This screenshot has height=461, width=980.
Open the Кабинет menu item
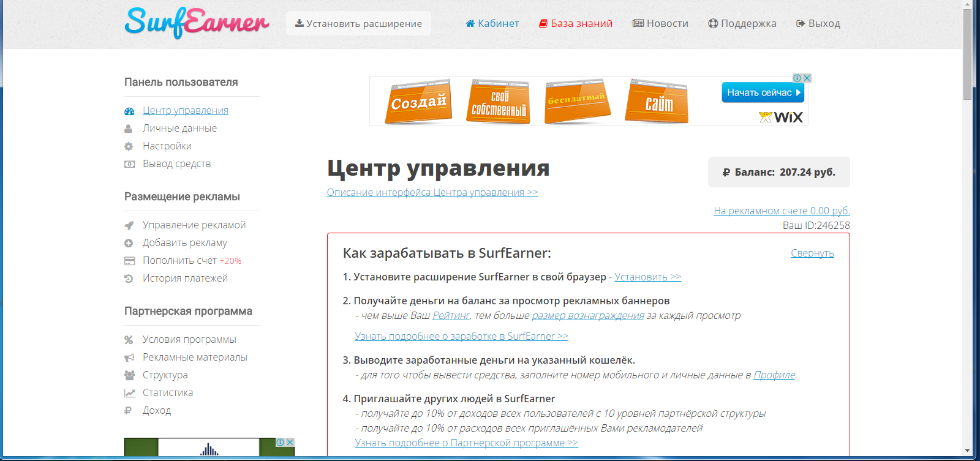492,23
